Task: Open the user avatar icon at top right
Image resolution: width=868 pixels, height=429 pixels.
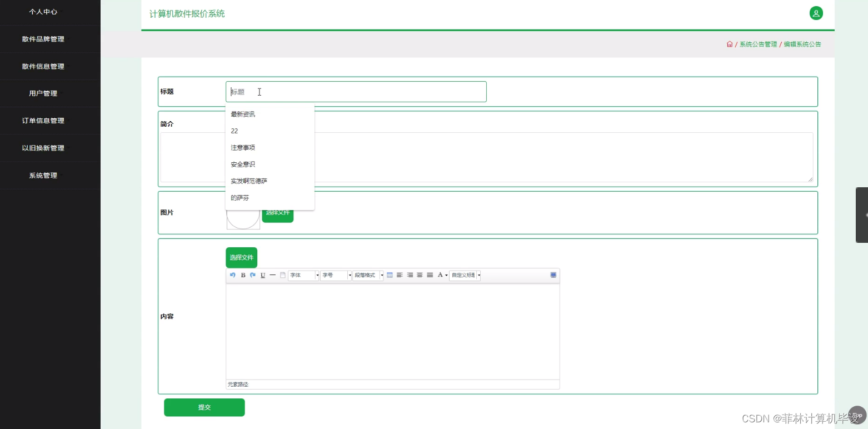Action: click(x=816, y=13)
